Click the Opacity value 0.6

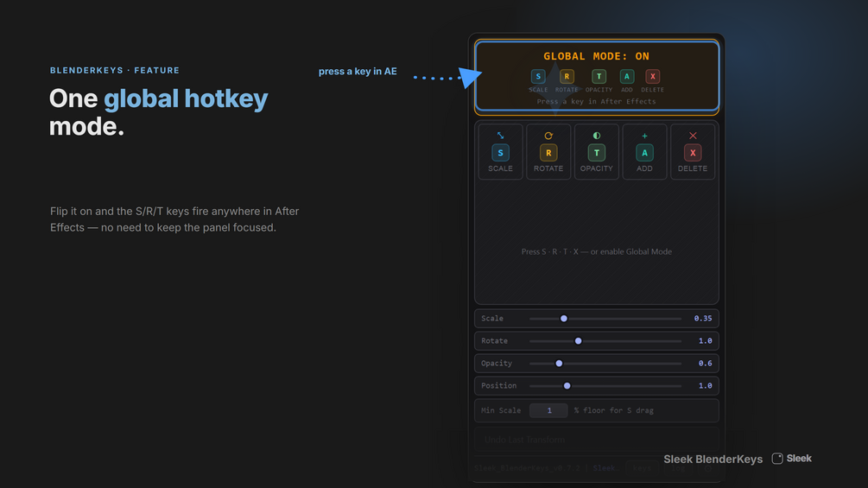coord(706,364)
